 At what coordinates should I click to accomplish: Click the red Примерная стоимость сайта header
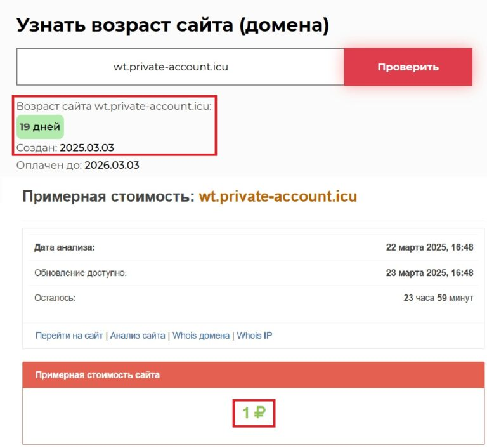click(98, 375)
